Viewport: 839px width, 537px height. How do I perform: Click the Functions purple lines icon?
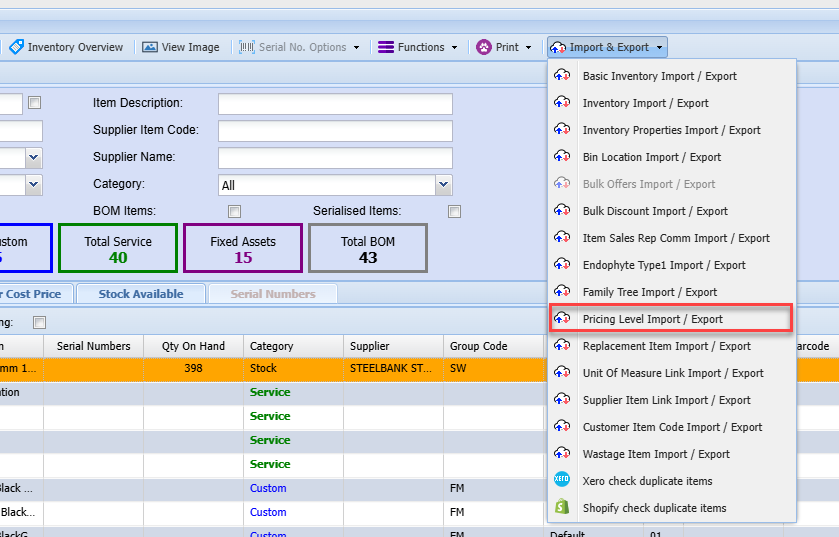click(385, 47)
